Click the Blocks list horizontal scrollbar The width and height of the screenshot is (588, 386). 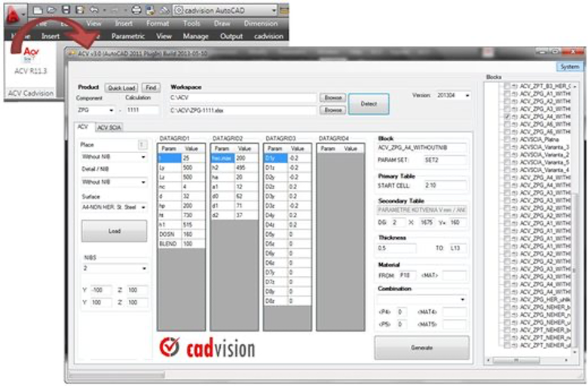527,360
